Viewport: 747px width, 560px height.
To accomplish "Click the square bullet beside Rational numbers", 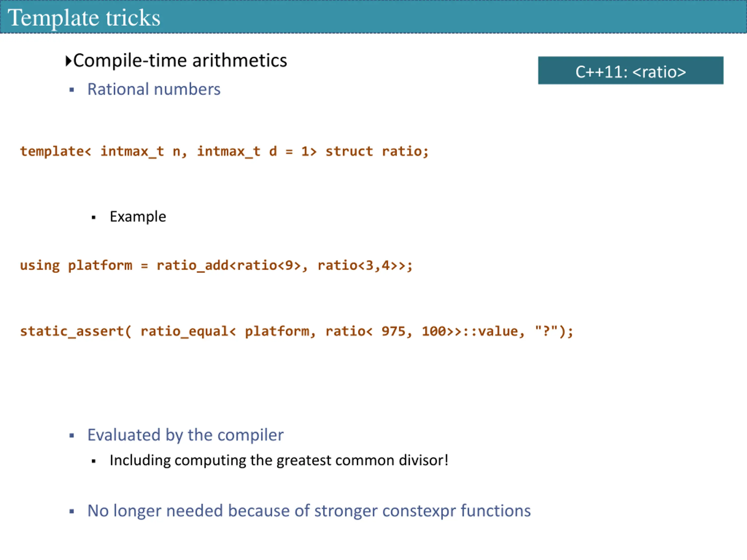I will 71,90.
